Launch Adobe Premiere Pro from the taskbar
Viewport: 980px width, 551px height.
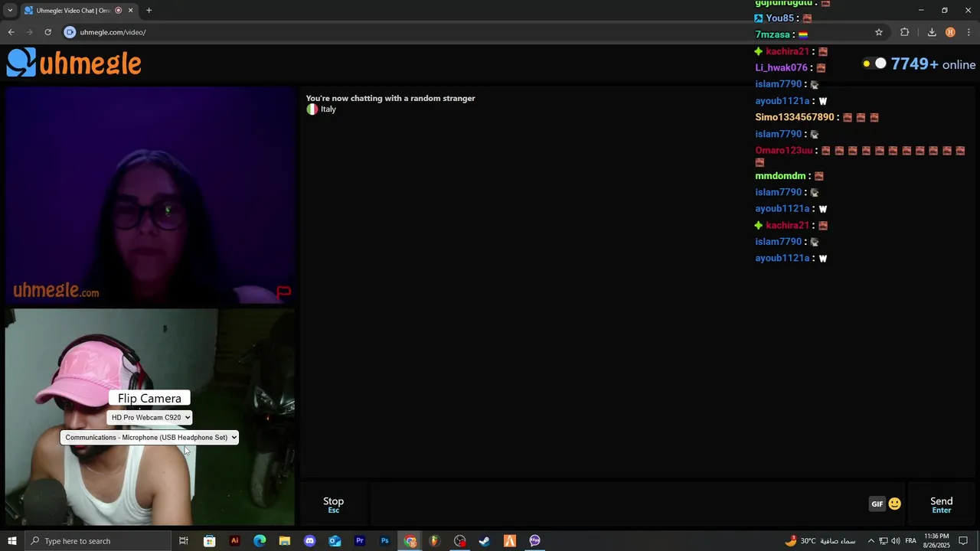[x=360, y=541]
